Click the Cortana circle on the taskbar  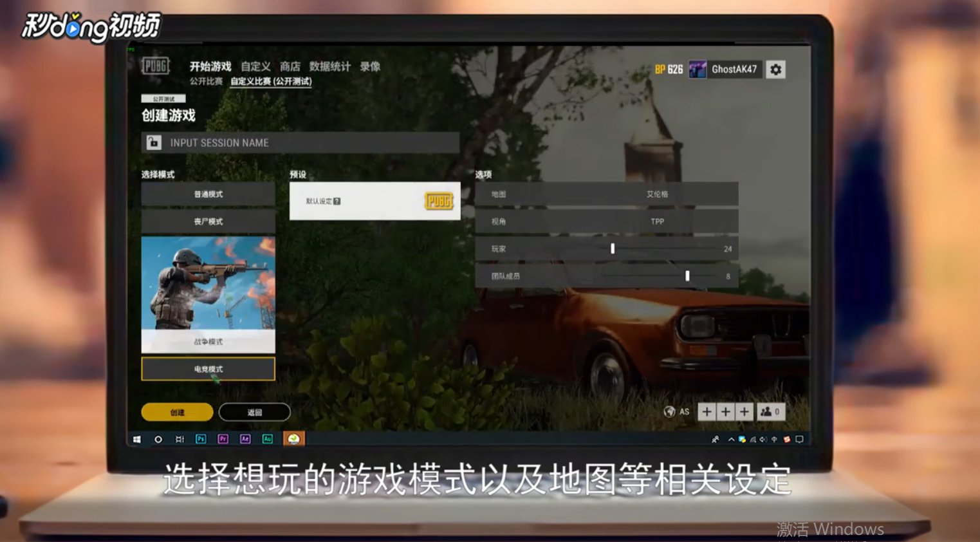tap(158, 439)
